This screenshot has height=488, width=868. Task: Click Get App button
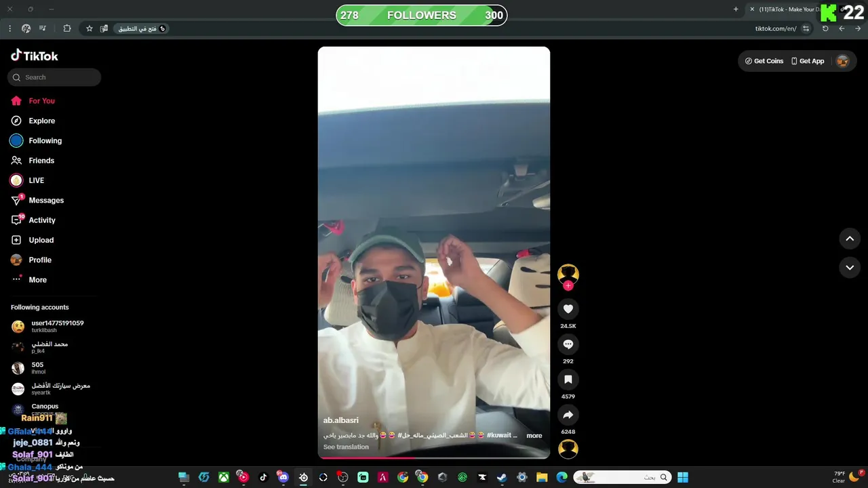click(x=808, y=61)
